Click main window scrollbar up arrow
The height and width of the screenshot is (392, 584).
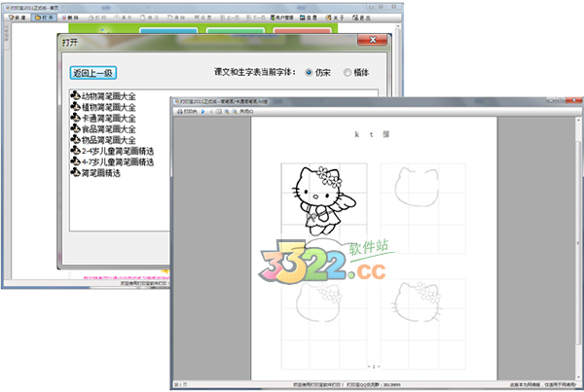[397, 27]
